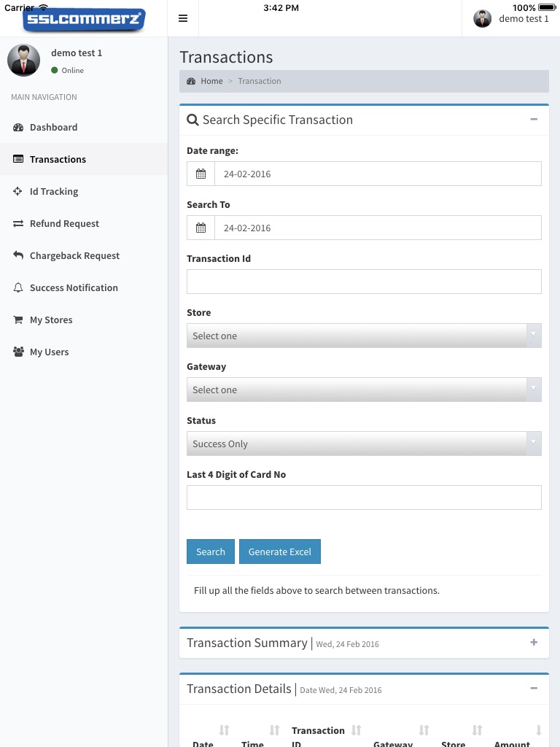Viewport: 560px width, 747px height.
Task: Click the Home breadcrumb link
Action: [211, 81]
